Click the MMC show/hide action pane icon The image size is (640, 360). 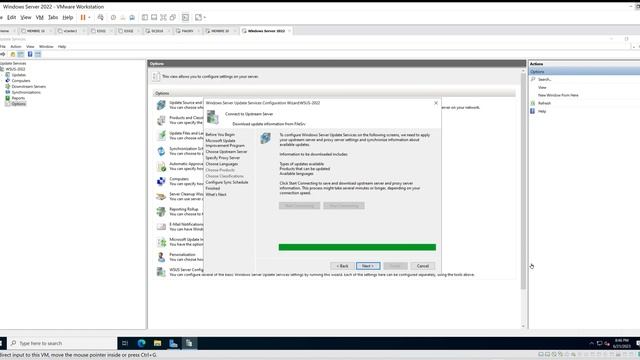click(x=38, y=54)
